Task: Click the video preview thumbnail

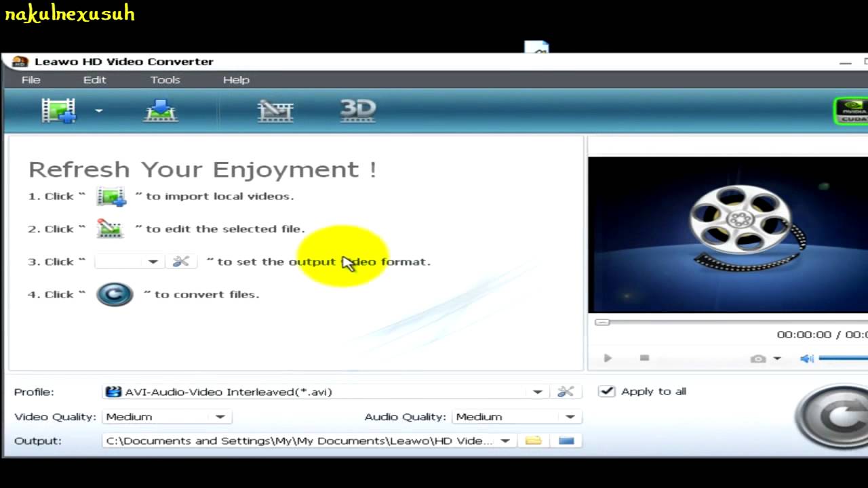Action: (728, 235)
